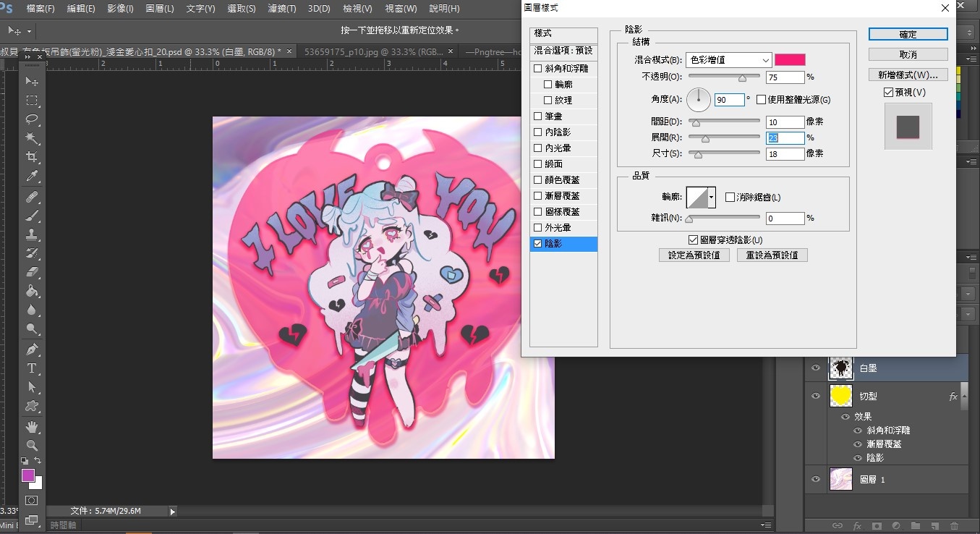Hide the 切型 layer
Image resolution: width=980 pixels, height=534 pixels.
(x=816, y=396)
